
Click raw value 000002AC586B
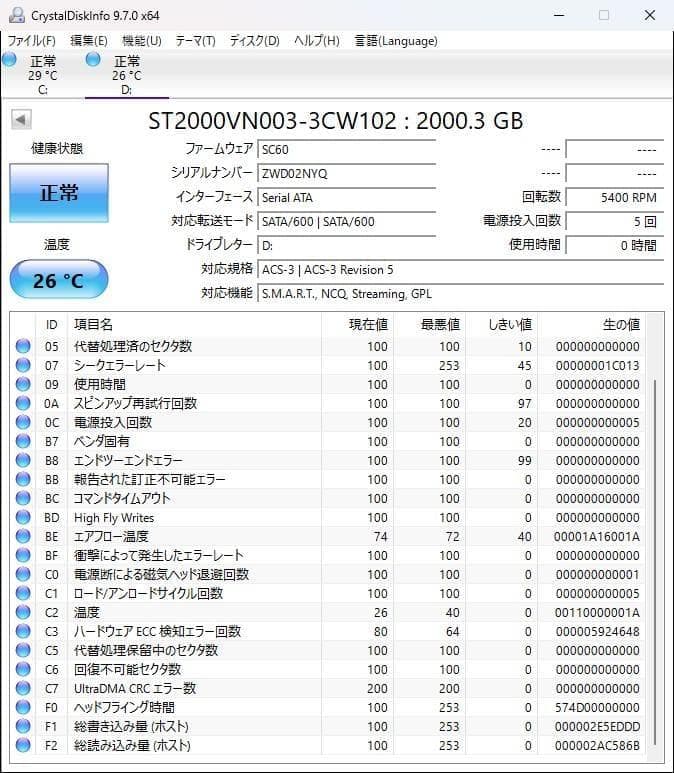pos(598,745)
